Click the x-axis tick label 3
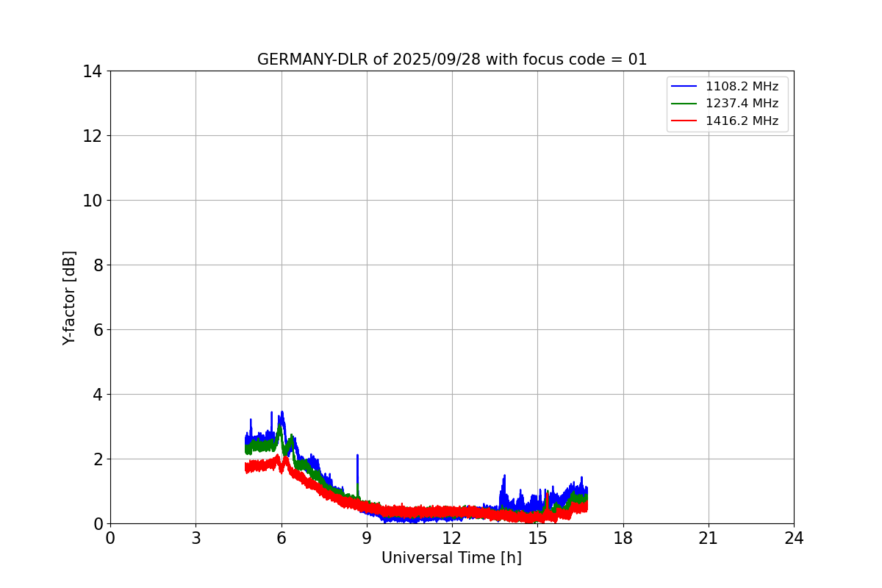The image size is (882, 588). tap(196, 538)
